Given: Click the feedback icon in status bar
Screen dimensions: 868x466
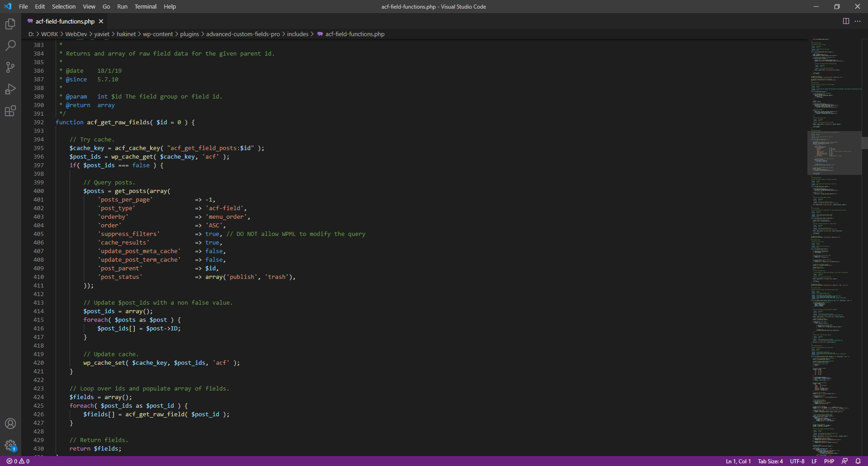Looking at the screenshot, I should (844, 461).
